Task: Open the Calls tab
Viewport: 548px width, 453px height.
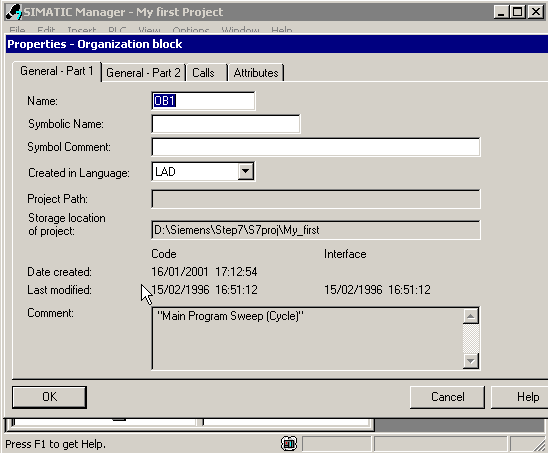Action: coord(207,73)
